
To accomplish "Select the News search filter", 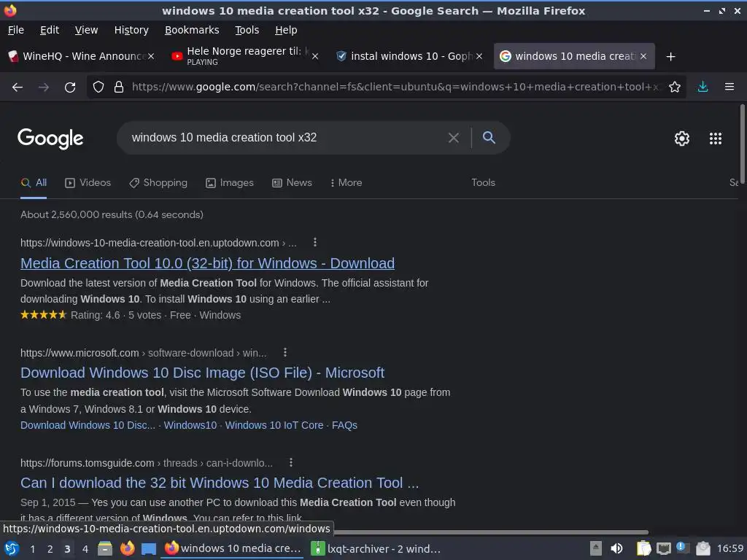I will (292, 183).
